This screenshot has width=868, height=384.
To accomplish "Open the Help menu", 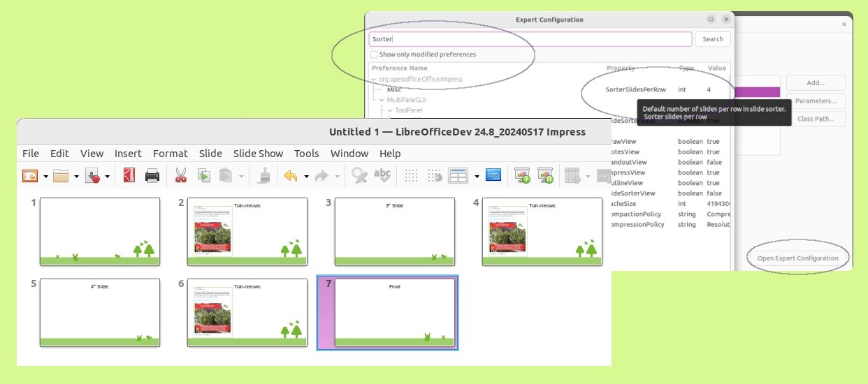I will point(390,154).
